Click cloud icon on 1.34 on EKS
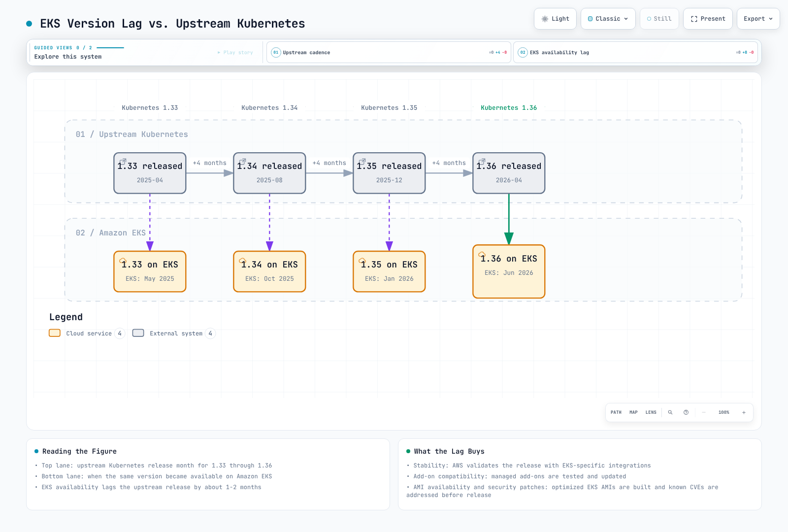788x532 pixels. [242, 261]
